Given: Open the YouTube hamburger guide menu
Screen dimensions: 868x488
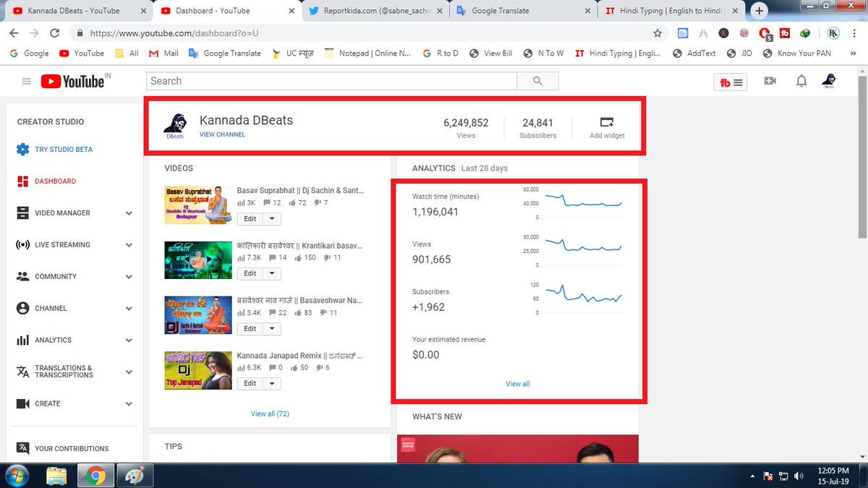Looking at the screenshot, I should click(x=26, y=82).
